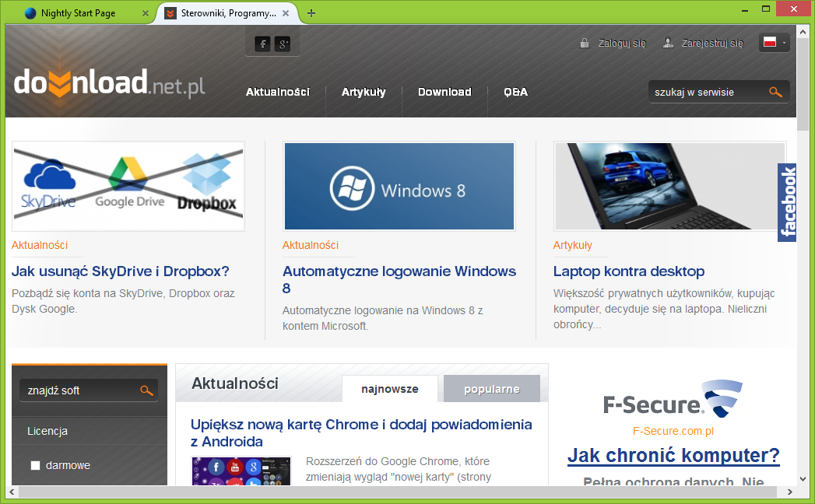Click the vertical scrollbar thumb
This screenshot has height=504, width=815.
pos(803,86)
